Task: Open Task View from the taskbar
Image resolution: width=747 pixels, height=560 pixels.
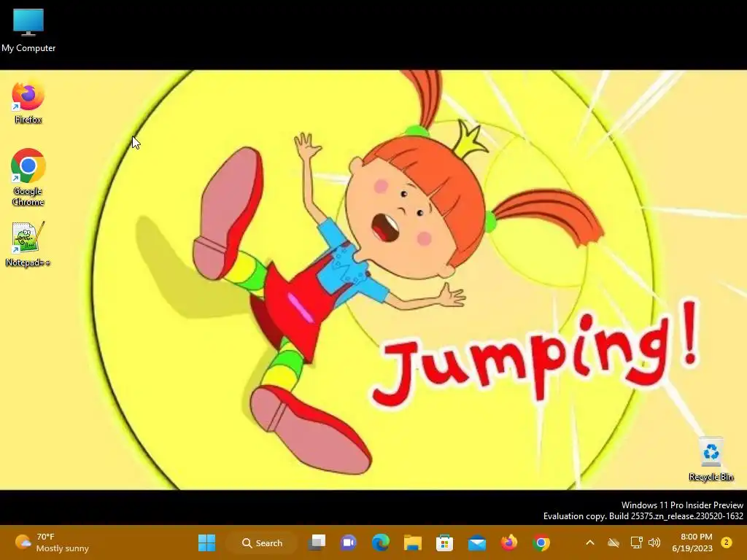Action: [x=317, y=542]
